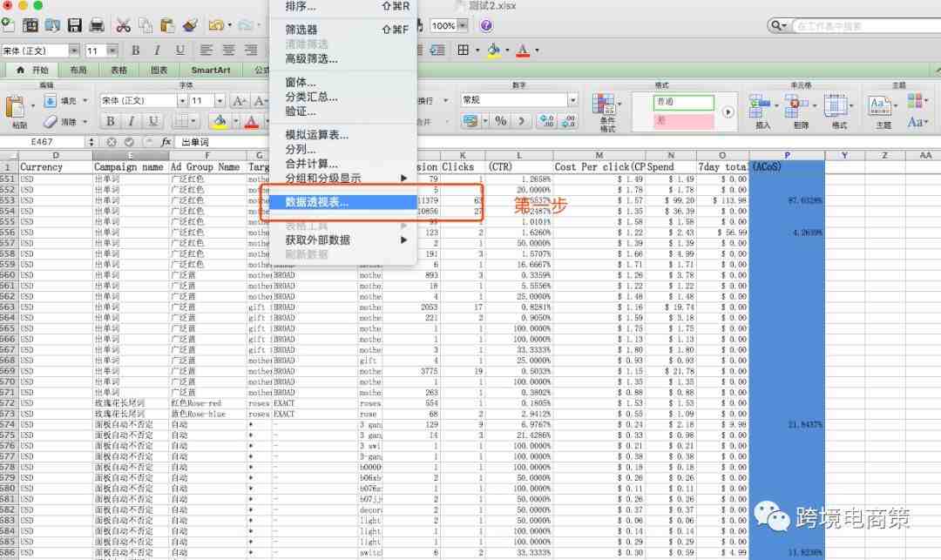Open the ribbon font size dropdown

[220, 101]
